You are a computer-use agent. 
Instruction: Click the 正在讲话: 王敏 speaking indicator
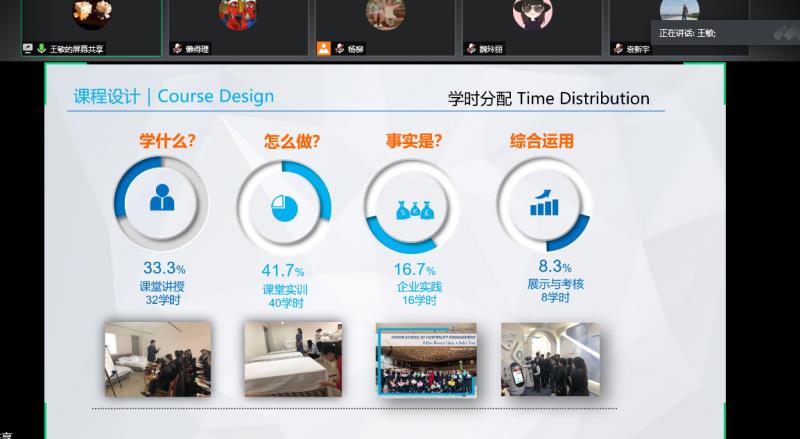[x=687, y=33]
